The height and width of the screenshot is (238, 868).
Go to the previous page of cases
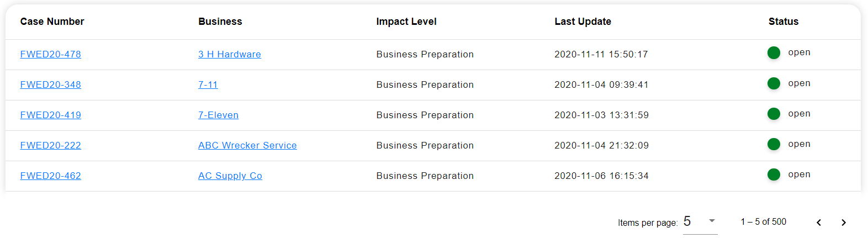coord(819,223)
